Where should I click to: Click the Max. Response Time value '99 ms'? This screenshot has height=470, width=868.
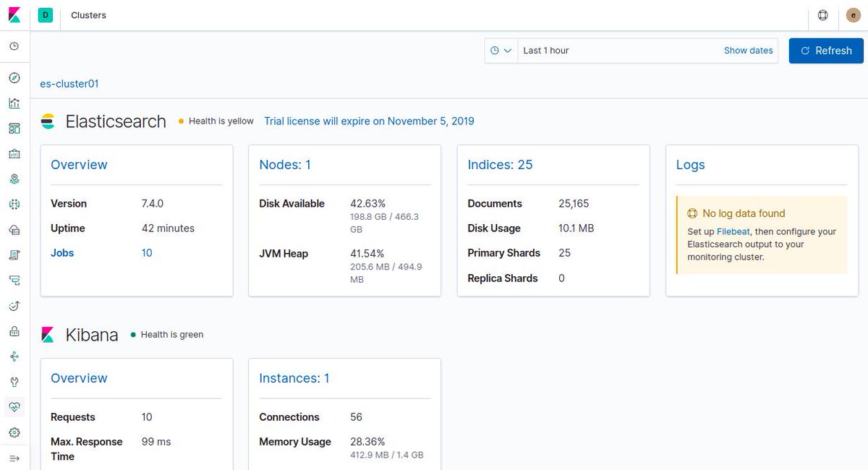(156, 442)
